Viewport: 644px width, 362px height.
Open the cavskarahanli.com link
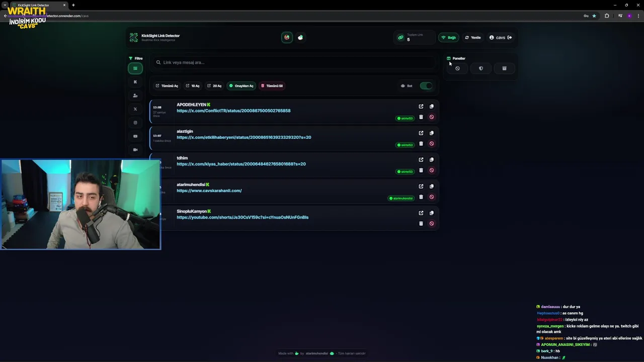[209, 191]
